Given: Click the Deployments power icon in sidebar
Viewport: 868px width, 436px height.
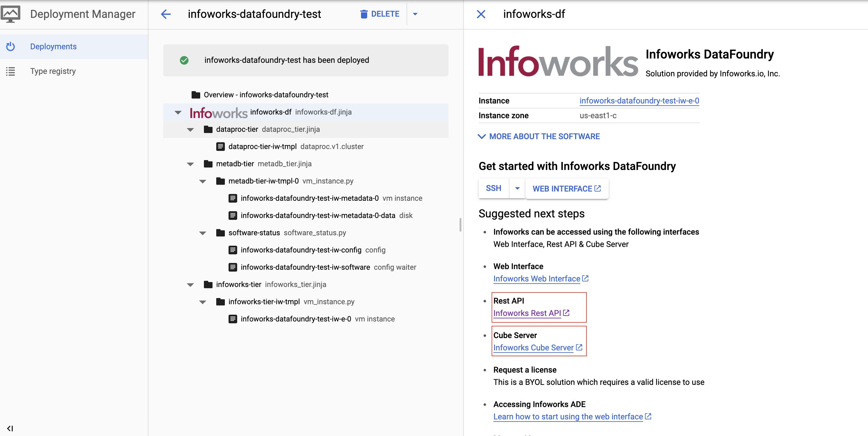Looking at the screenshot, I should point(10,46).
